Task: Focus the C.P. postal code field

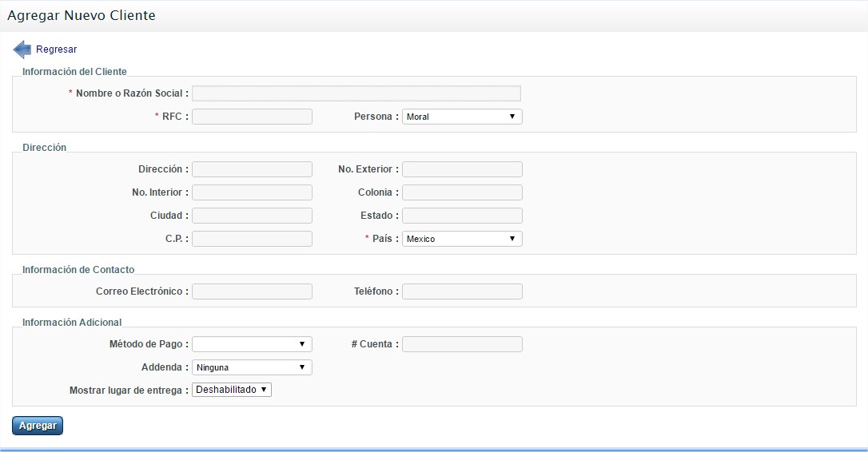Action: click(252, 239)
